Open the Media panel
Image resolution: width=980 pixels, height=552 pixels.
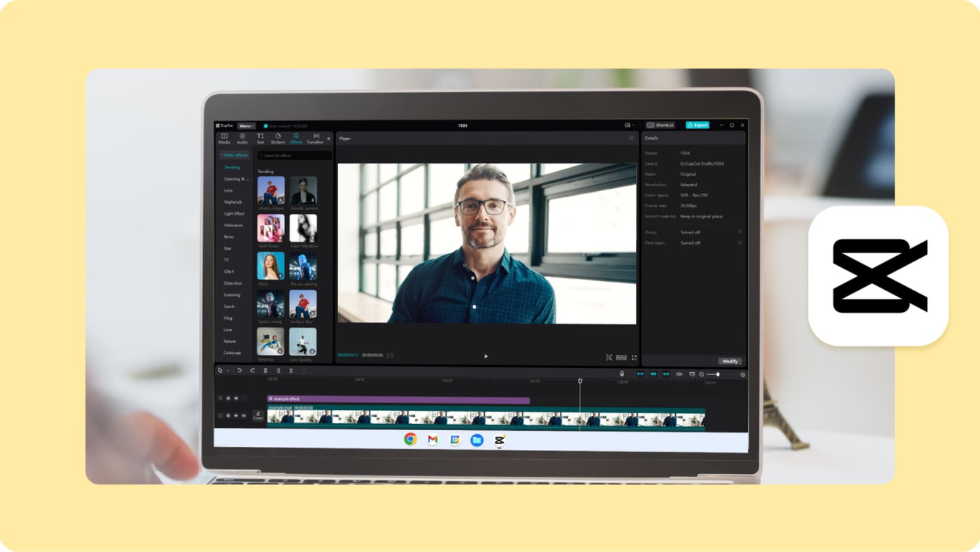point(225,139)
